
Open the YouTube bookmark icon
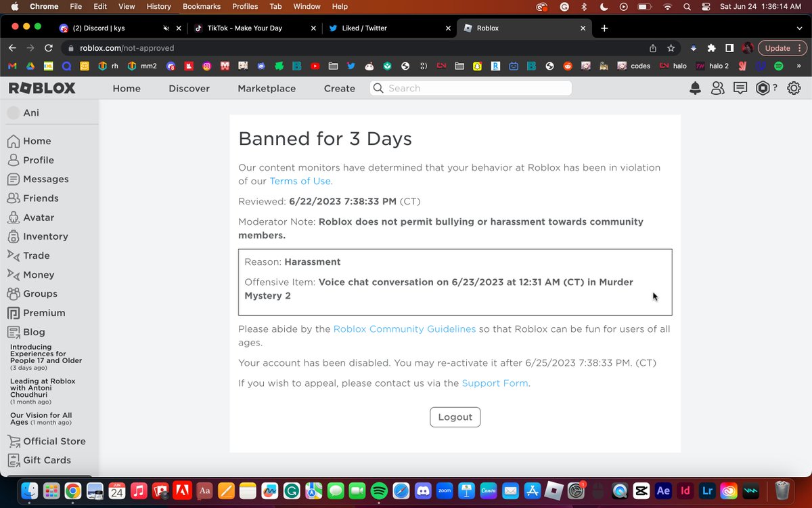tap(315, 66)
